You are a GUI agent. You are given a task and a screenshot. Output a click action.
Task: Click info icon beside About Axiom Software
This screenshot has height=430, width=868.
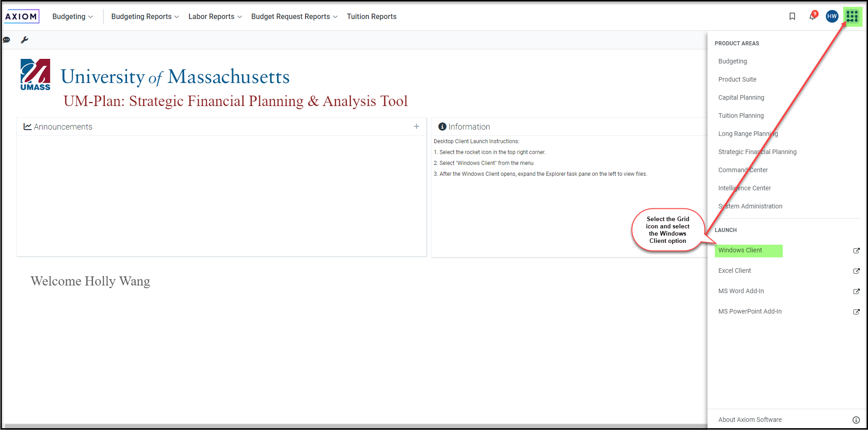(x=856, y=420)
